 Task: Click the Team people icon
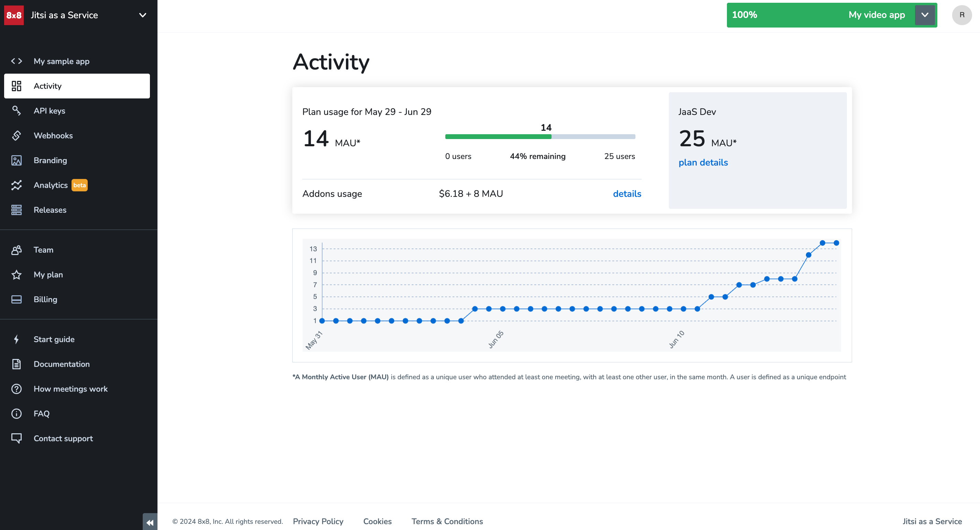tap(17, 250)
